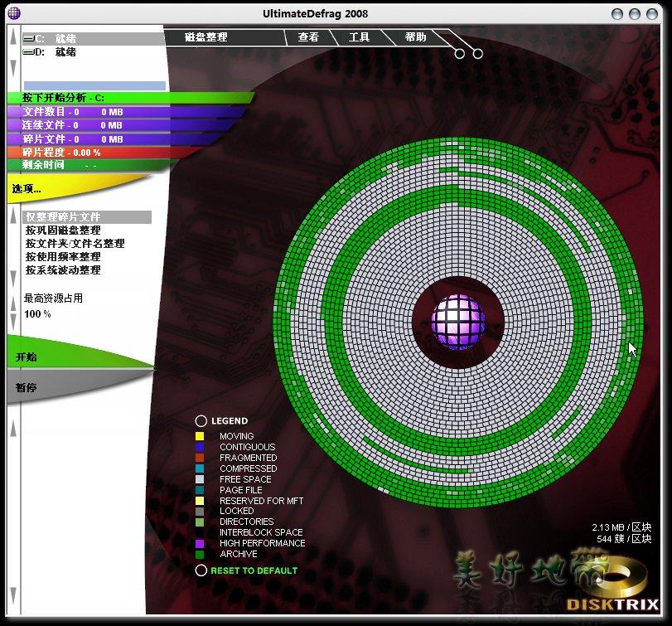
Task: Click down arrow at bottom of left panel
Action: [13, 595]
